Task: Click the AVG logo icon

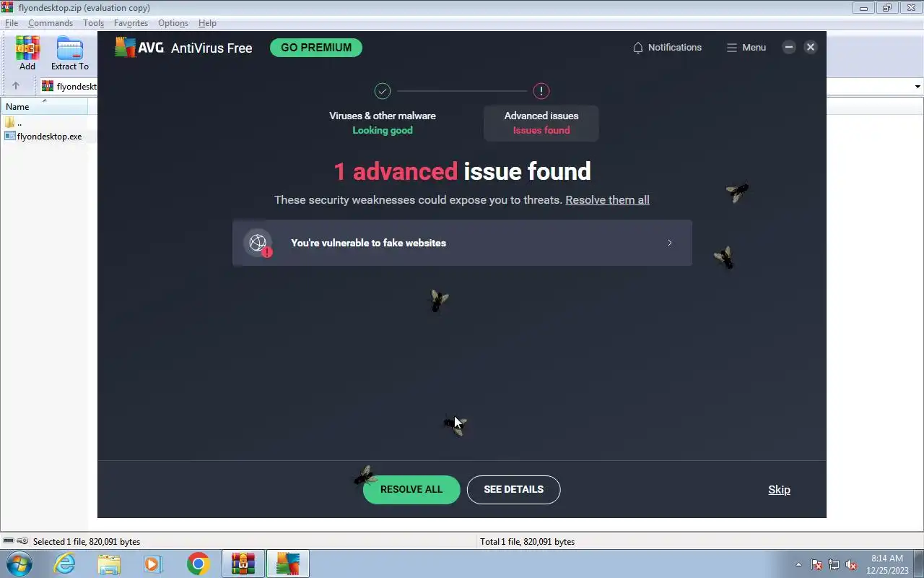Action: (x=126, y=48)
